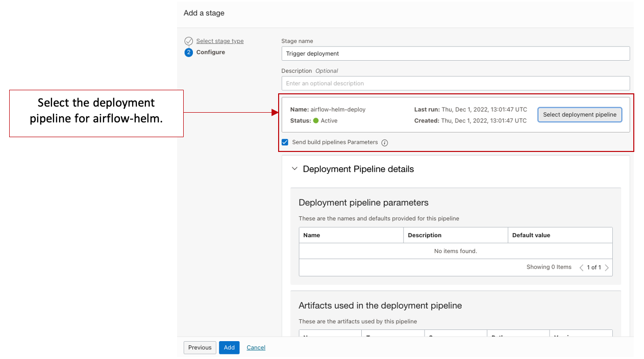Click the completed checkmark icon for Select stage type
The height and width of the screenshot is (359, 644).
[x=189, y=41]
